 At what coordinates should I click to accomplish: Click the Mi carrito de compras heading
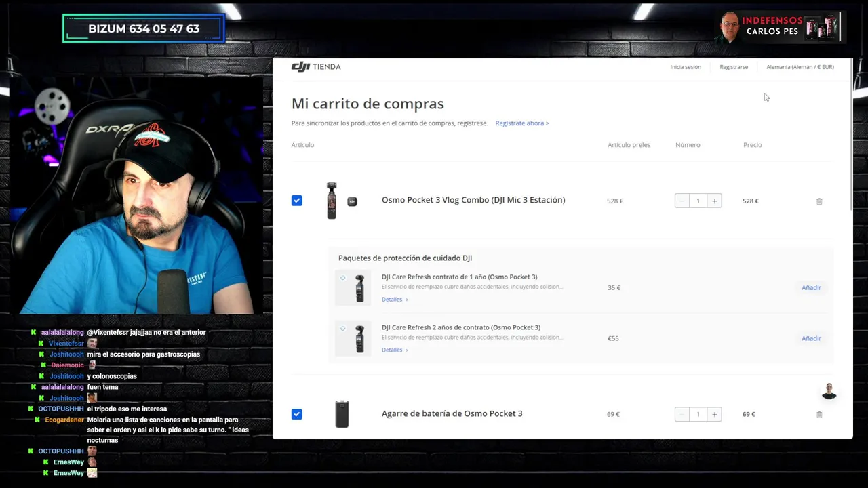pos(368,104)
